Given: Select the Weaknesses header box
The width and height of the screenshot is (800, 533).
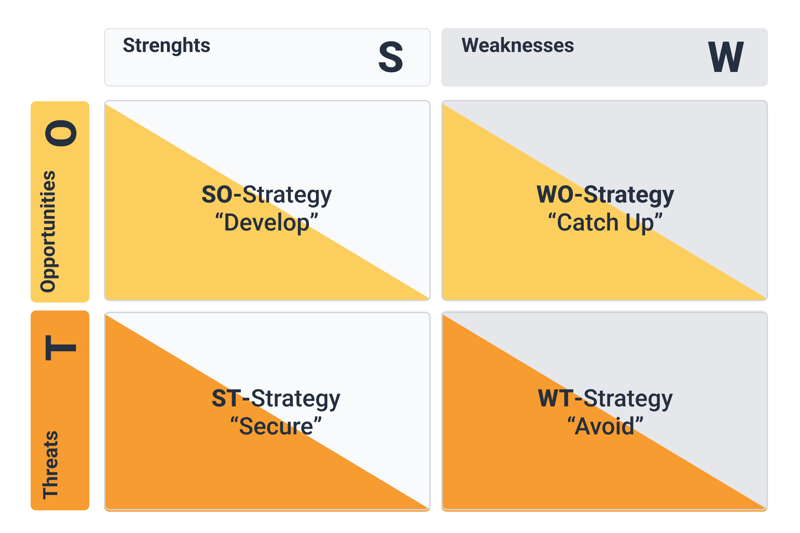Looking at the screenshot, I should tap(604, 57).
